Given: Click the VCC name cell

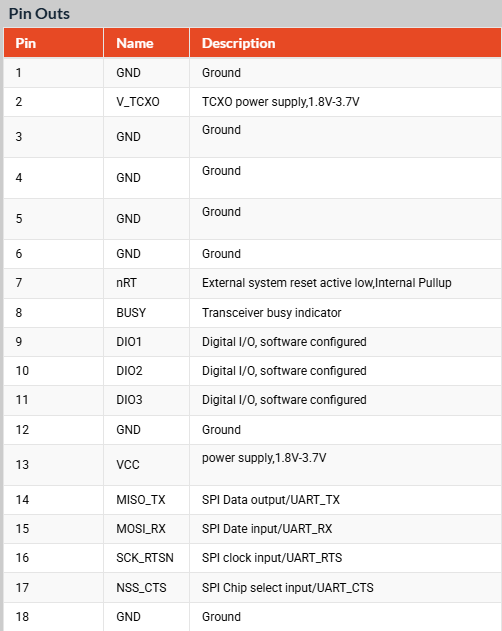Looking at the screenshot, I should coord(147,465).
